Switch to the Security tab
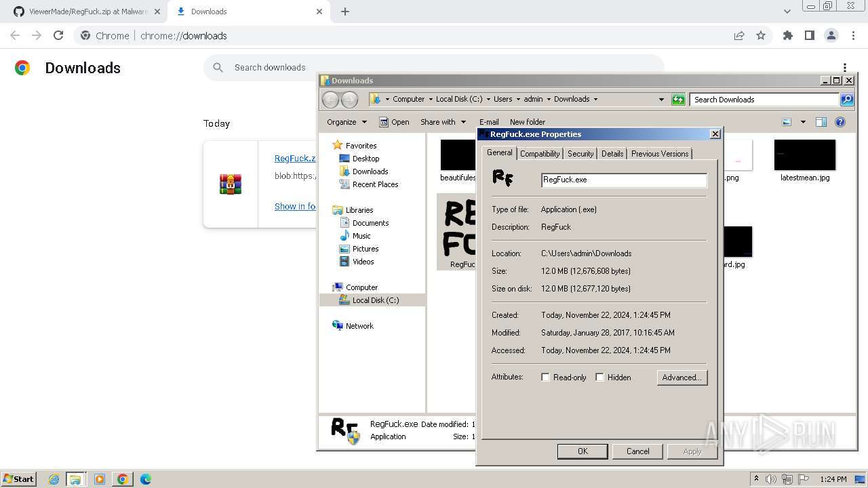The width and height of the screenshot is (868, 488). 580,154
